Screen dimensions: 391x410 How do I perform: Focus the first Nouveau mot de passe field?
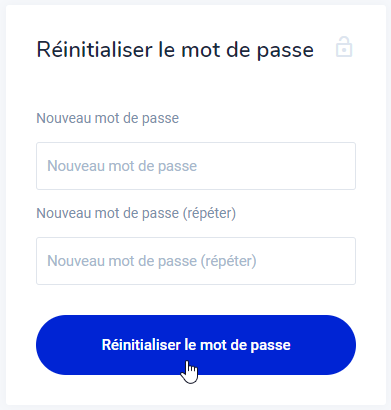(196, 166)
